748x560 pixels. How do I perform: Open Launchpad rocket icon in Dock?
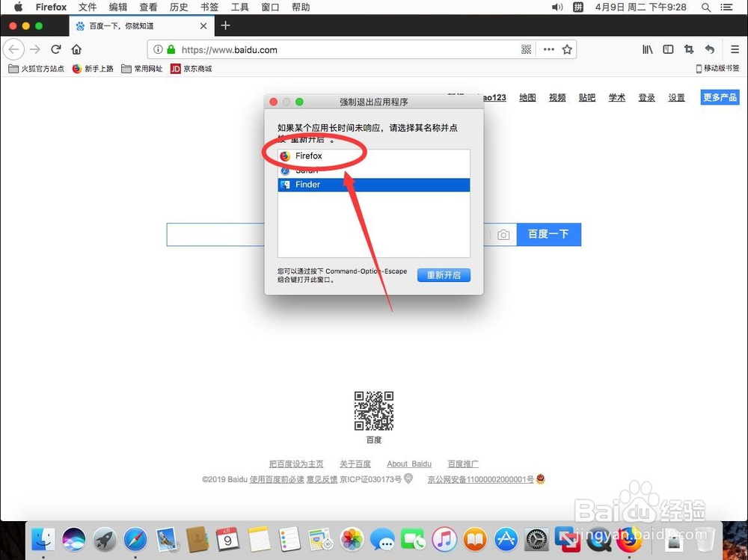coord(105,540)
